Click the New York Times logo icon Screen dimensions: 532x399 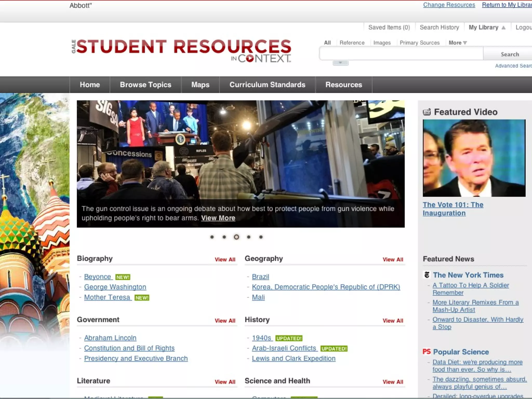point(427,275)
